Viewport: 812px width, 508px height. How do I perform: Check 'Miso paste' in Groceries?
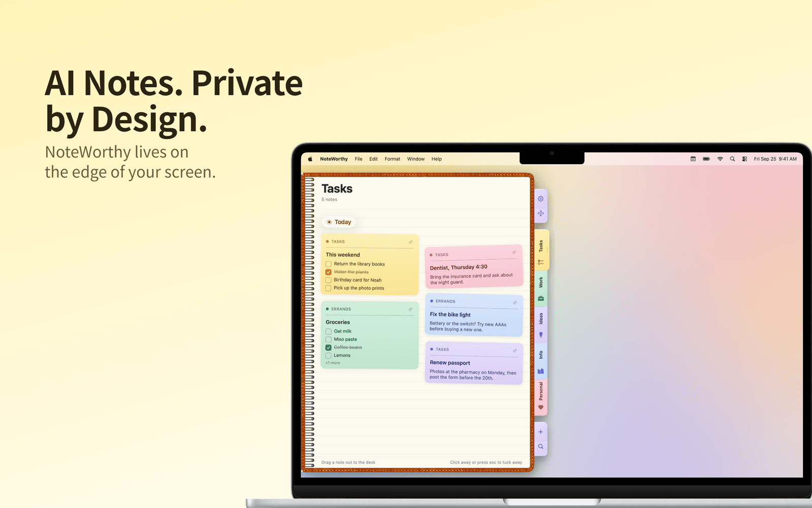(328, 340)
